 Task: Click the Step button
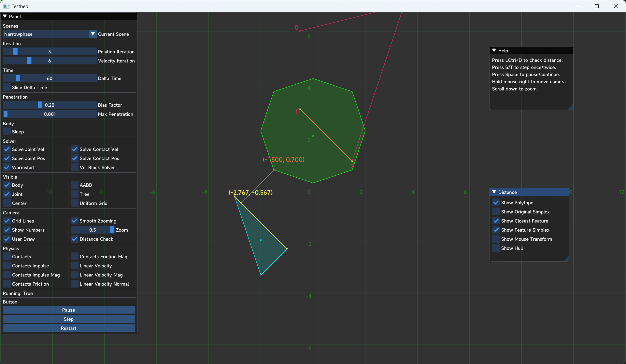tap(69, 319)
